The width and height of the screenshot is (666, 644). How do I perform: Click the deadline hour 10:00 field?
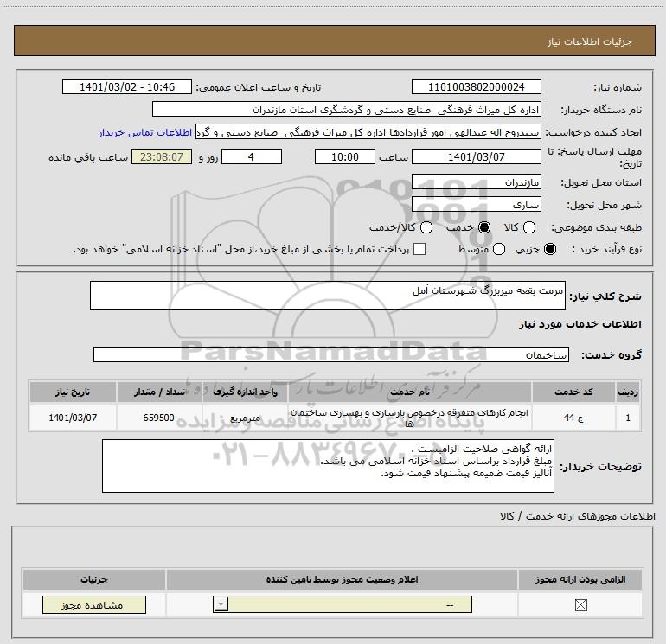coord(345,156)
